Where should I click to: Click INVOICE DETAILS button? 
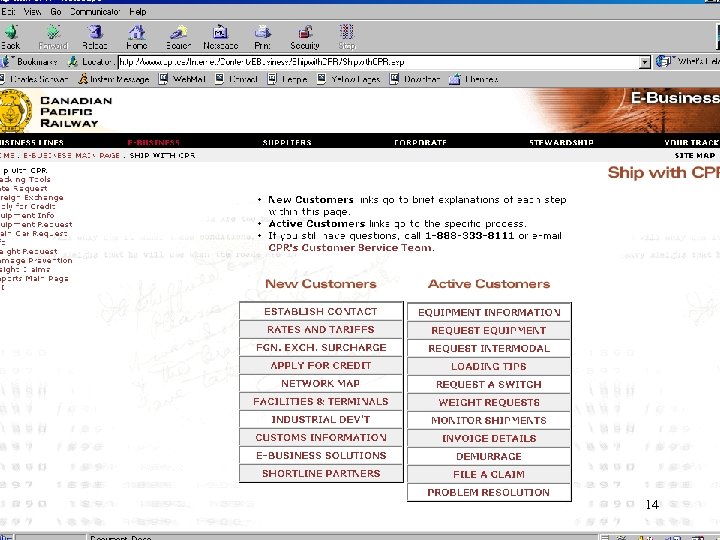coord(489,438)
